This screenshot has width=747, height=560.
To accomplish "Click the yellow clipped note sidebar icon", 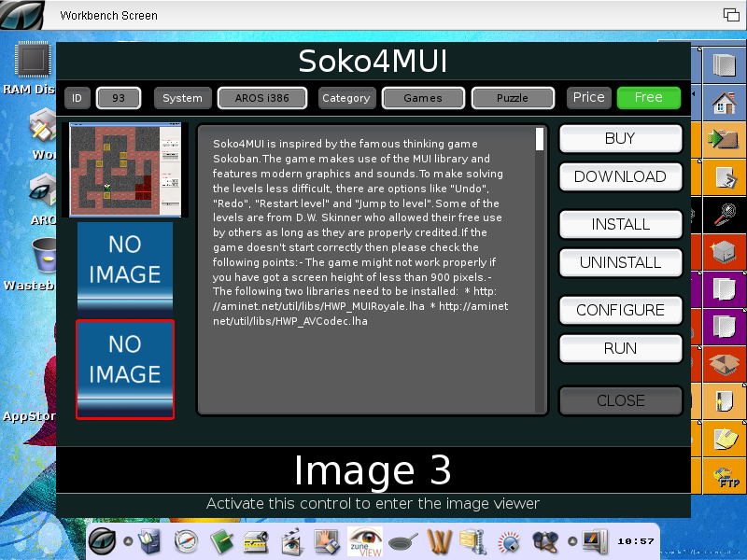I will pos(725,439).
